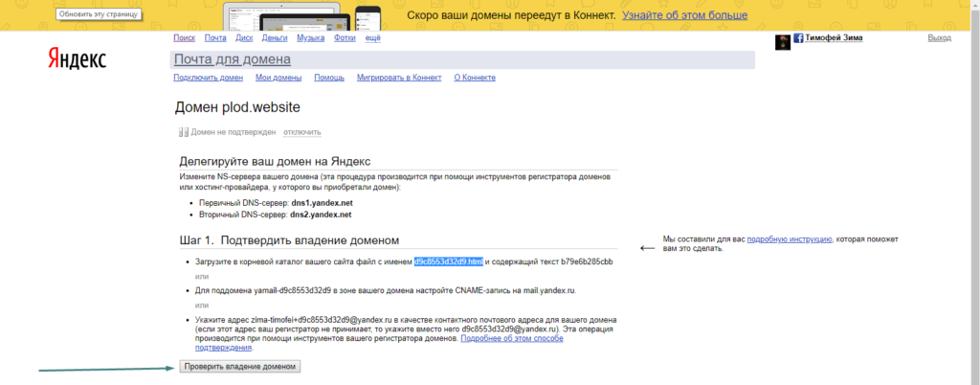Open the Поиск link
980x385 pixels.
(x=185, y=38)
